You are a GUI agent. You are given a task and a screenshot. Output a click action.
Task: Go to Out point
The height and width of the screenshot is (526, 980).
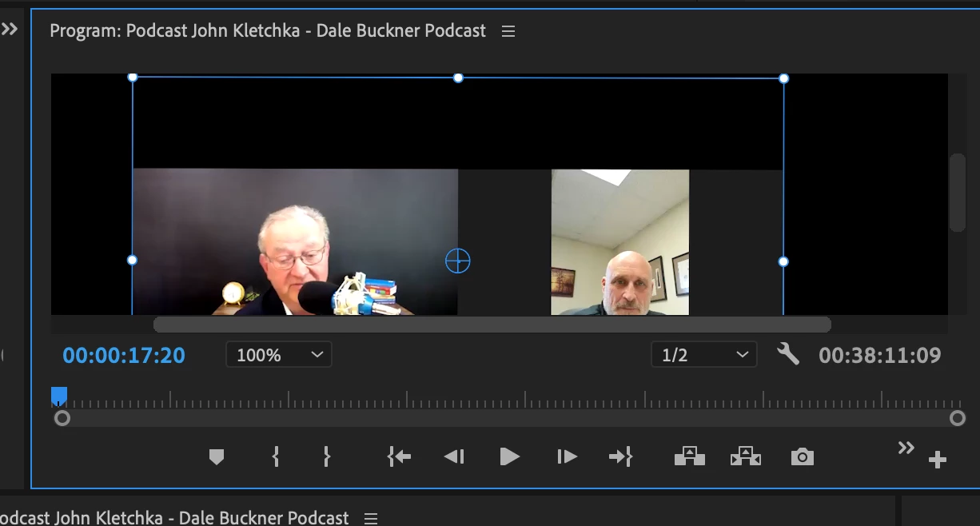tap(620, 456)
